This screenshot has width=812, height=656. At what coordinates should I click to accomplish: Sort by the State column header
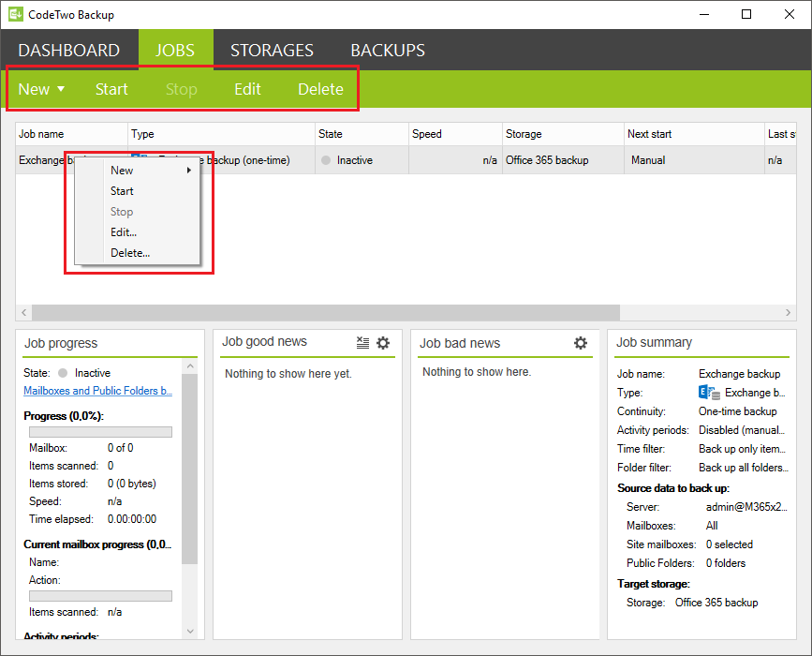coord(362,134)
